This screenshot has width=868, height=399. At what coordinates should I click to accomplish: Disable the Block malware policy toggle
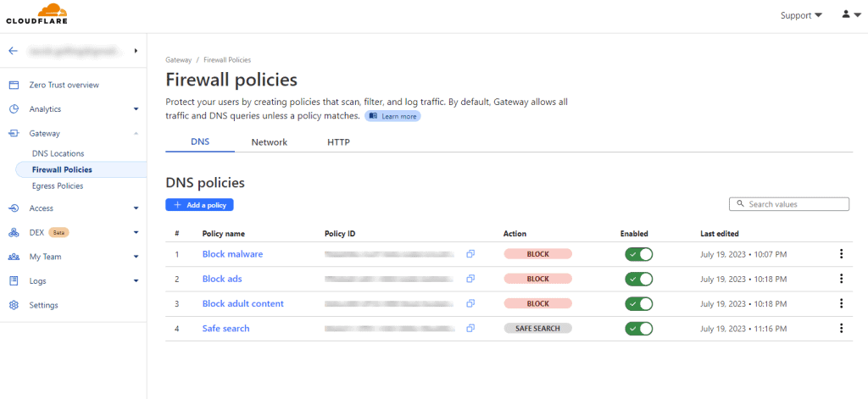coord(639,254)
